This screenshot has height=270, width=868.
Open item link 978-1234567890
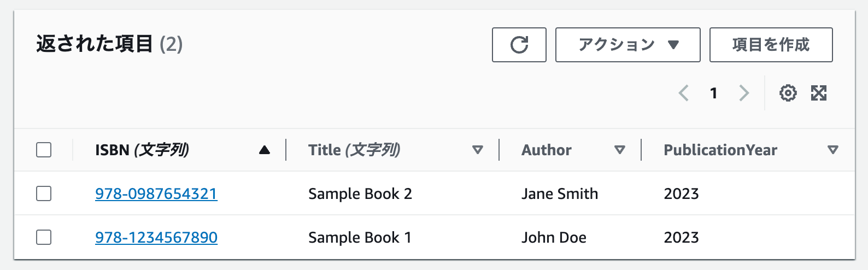pyautogui.click(x=156, y=237)
